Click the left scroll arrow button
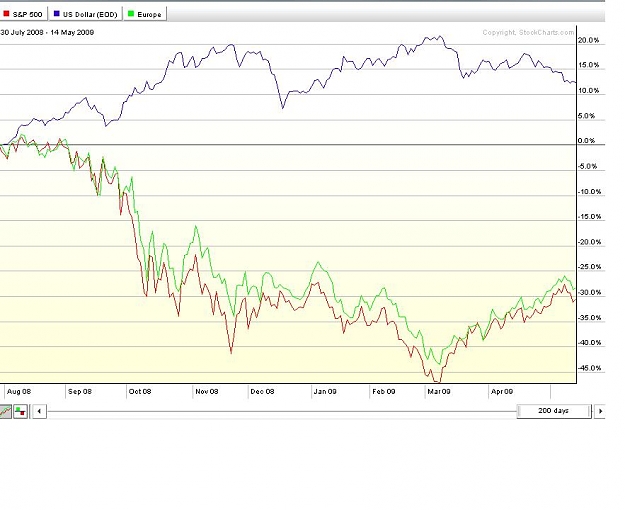Viewport: 625px width, 510px height. pos(39,411)
